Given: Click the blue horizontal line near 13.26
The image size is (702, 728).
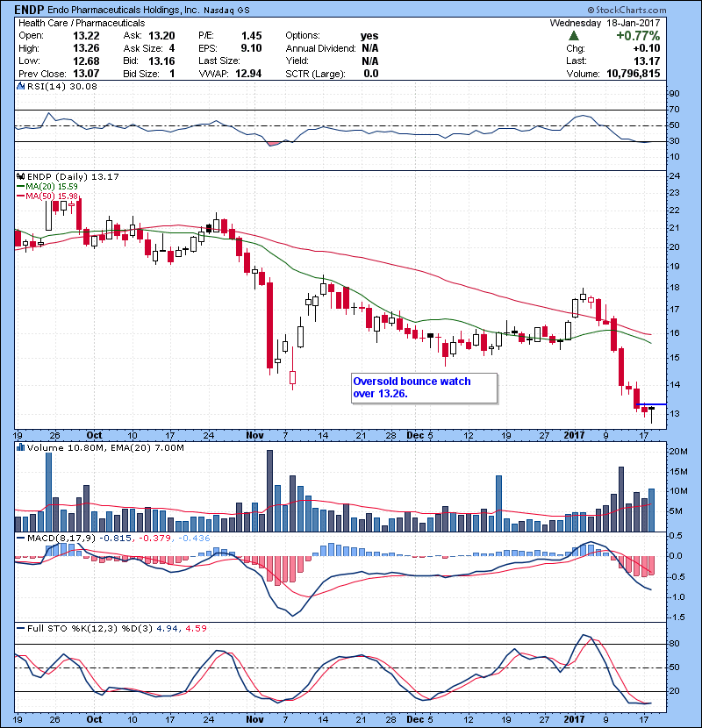Looking at the screenshot, I should (651, 404).
